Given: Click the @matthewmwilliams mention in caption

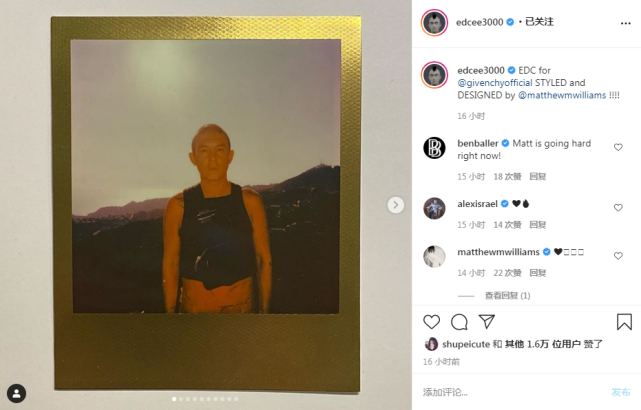Looking at the screenshot, I should click(x=562, y=95).
